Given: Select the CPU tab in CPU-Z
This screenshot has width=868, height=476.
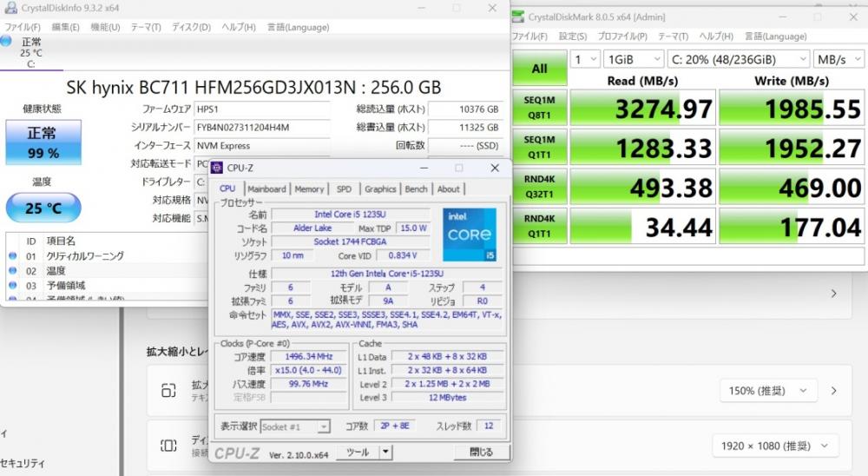Looking at the screenshot, I should point(227,188).
